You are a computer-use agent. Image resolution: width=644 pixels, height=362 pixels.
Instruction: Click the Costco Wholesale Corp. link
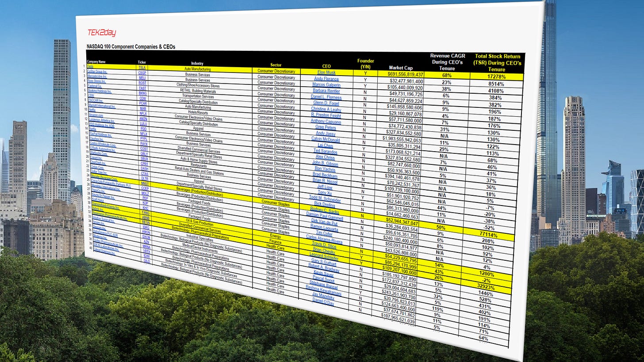tap(103, 145)
